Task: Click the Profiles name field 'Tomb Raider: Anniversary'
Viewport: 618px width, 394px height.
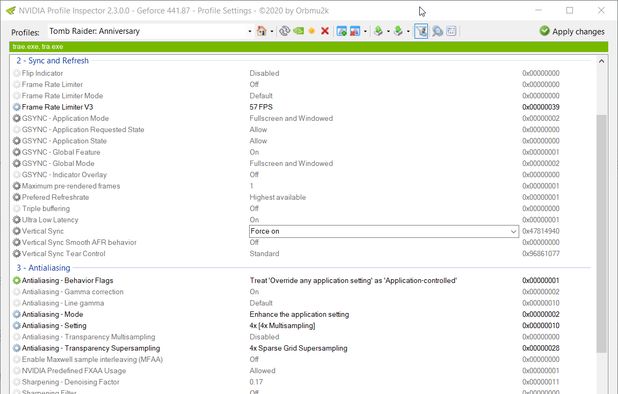Action: pyautogui.click(x=147, y=31)
